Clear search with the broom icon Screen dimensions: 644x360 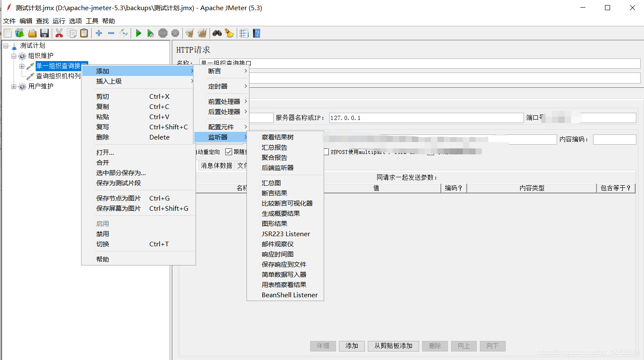coord(230,33)
